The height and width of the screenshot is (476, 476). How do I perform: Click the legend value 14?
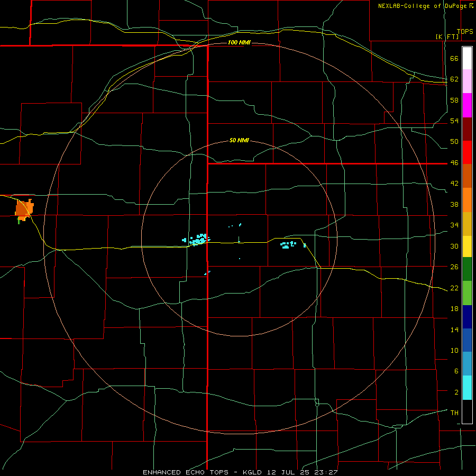coord(454,329)
